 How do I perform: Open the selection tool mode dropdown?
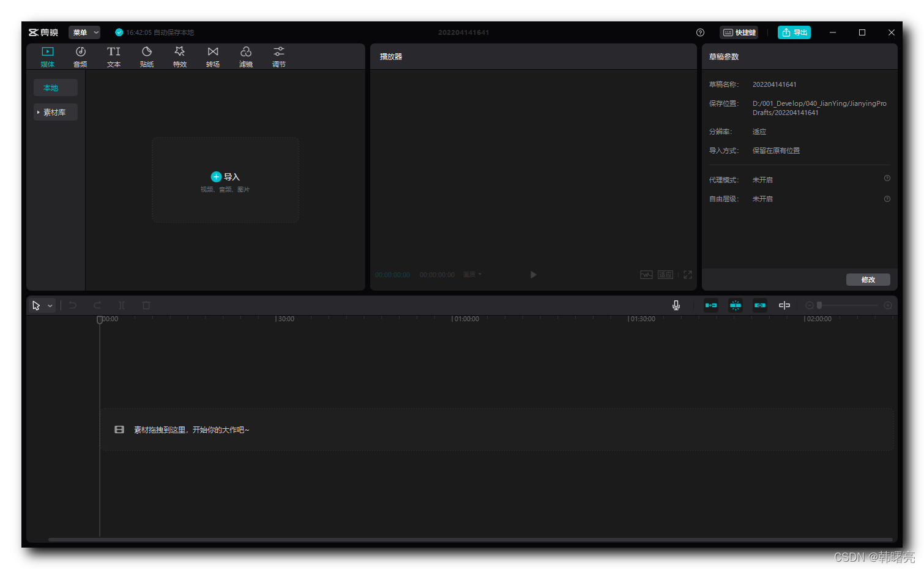click(x=50, y=305)
